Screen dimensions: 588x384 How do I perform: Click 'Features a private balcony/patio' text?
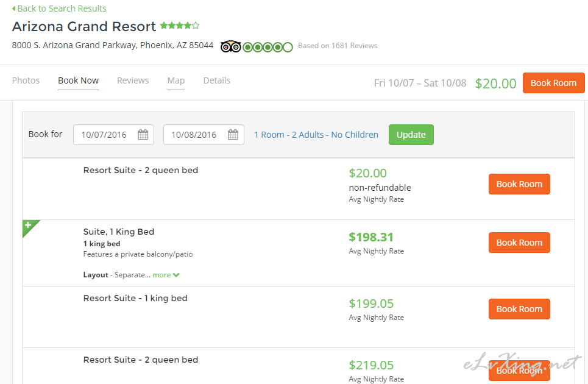tap(138, 254)
